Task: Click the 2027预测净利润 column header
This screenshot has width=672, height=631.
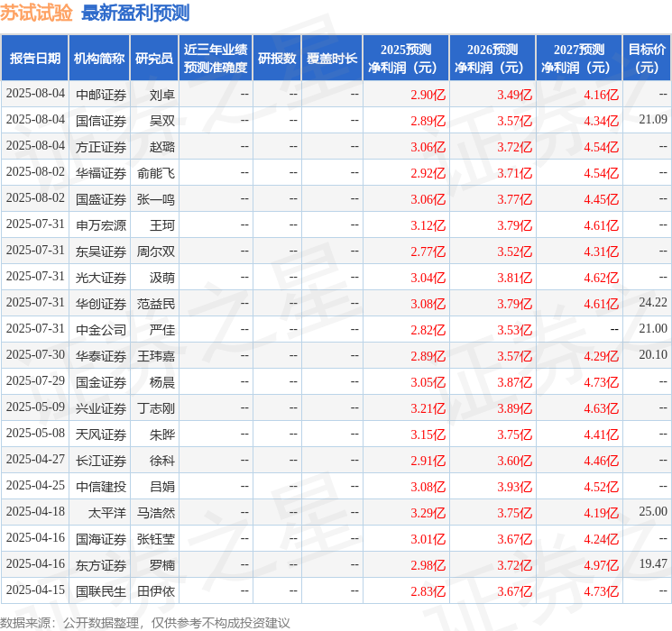Action: (x=579, y=59)
